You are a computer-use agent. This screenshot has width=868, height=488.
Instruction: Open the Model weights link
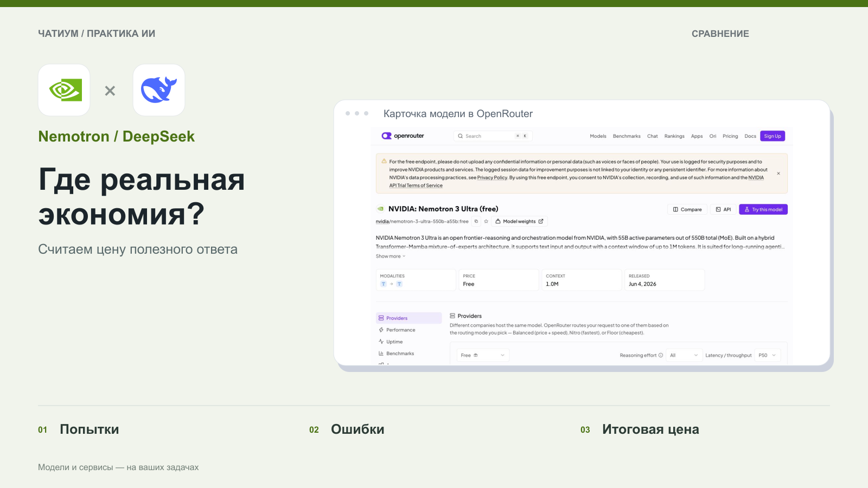coord(520,221)
